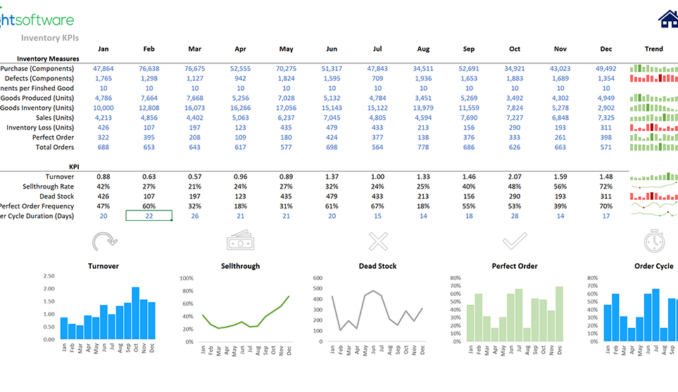Click the Dead Stock X icon
678x392 pixels.
378,241
